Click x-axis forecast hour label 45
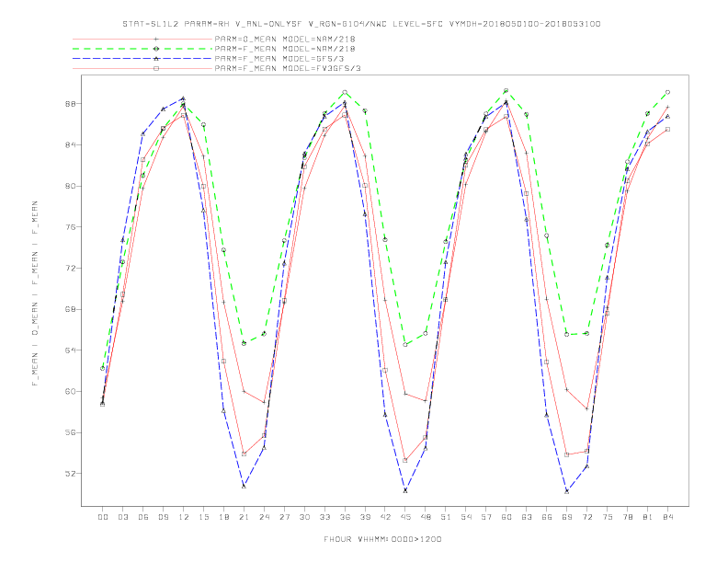 [405, 517]
